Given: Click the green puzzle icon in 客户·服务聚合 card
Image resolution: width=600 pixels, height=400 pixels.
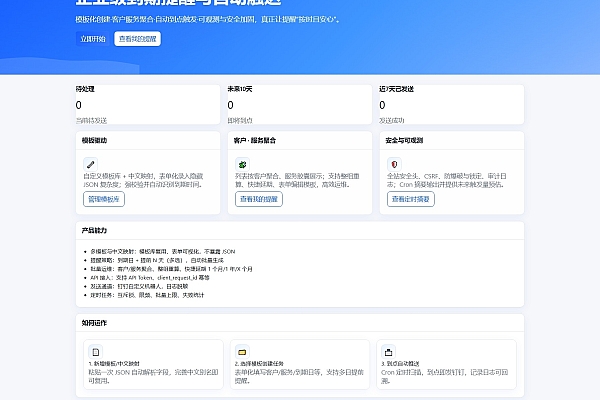Looking at the screenshot, I should point(241,164).
